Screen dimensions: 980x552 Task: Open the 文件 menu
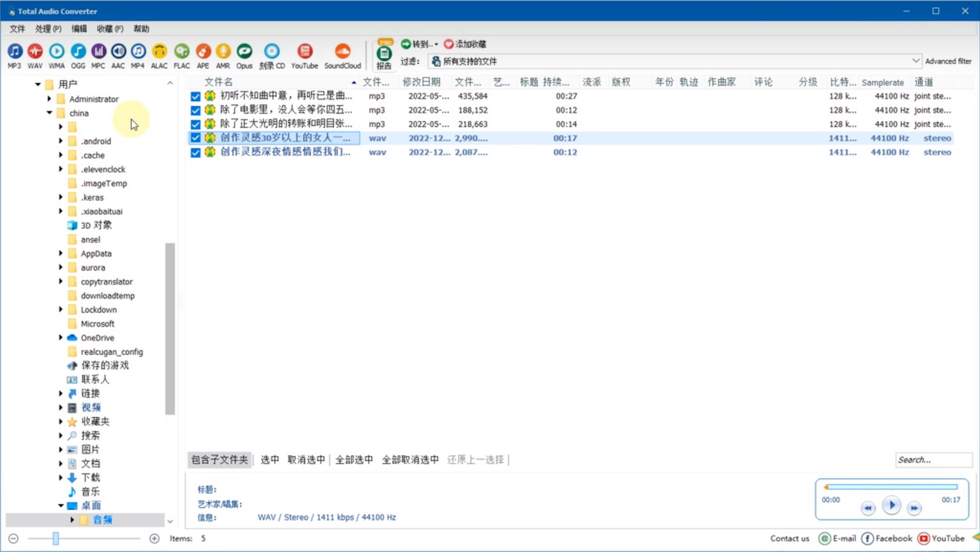(x=17, y=29)
